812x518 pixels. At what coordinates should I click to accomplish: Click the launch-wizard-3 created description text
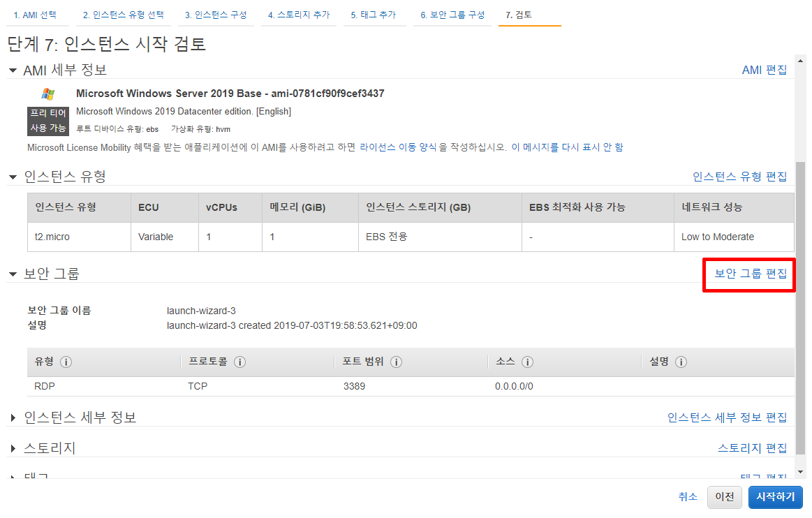pos(292,326)
